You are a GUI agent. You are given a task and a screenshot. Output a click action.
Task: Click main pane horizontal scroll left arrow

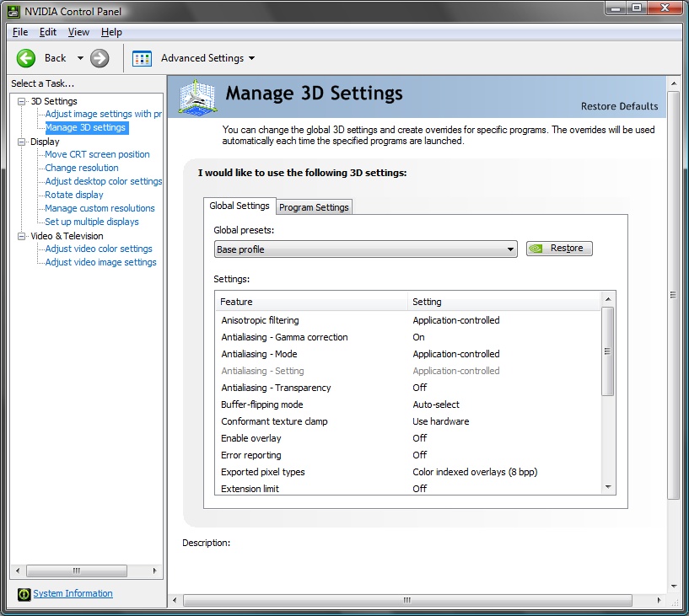(175, 600)
